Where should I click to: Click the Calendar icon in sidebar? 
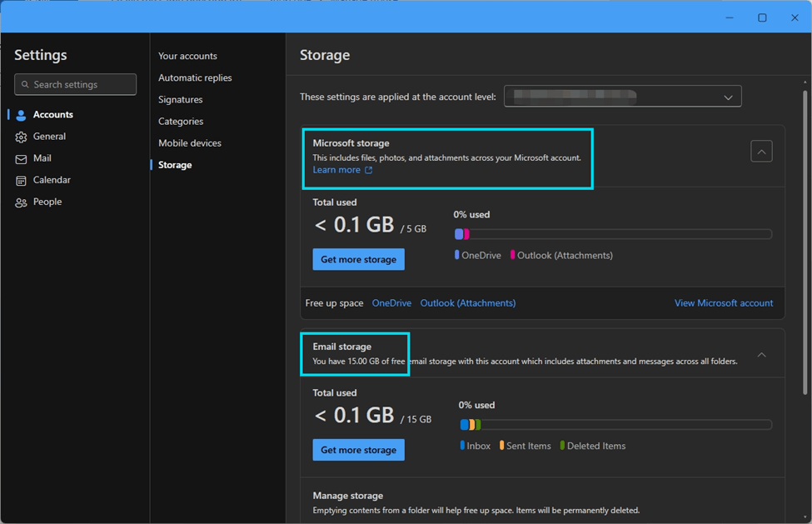coord(21,181)
